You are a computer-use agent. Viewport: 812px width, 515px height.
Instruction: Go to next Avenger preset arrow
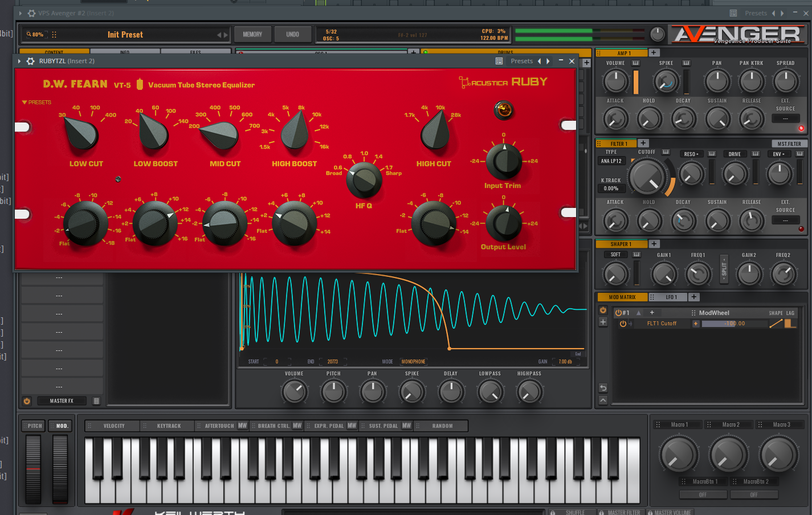(226, 35)
